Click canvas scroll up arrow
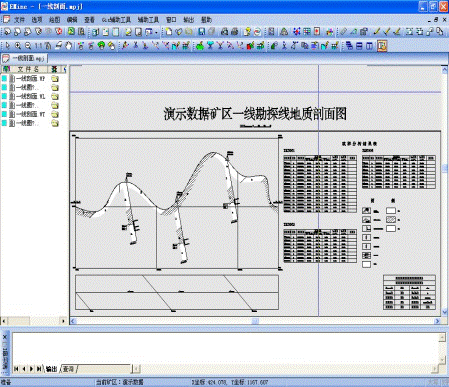449x387 pixels. [445, 70]
